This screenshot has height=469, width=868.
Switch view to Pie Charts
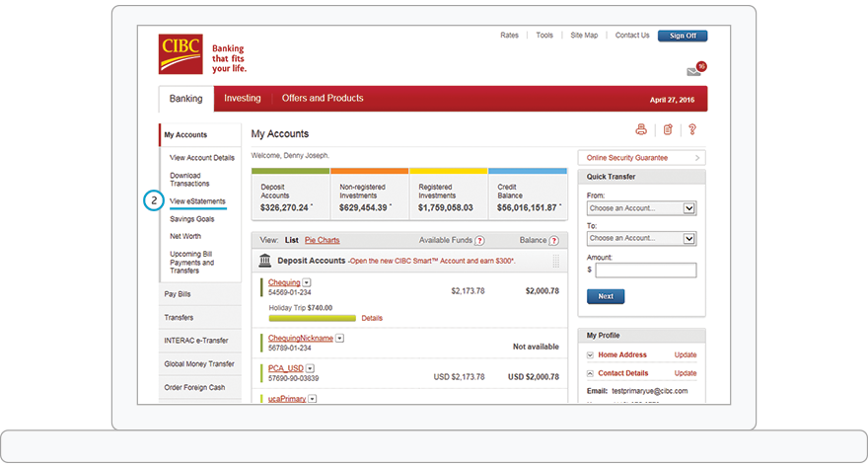coord(323,240)
